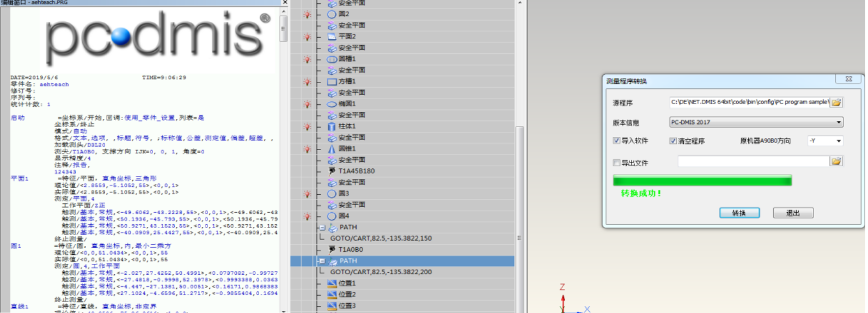Click the export file path field
Viewport: 868px width, 313px height.
pos(754,161)
